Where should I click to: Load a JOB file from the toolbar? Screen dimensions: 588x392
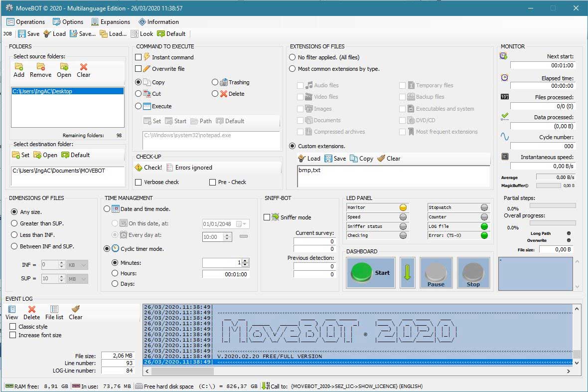[60, 34]
